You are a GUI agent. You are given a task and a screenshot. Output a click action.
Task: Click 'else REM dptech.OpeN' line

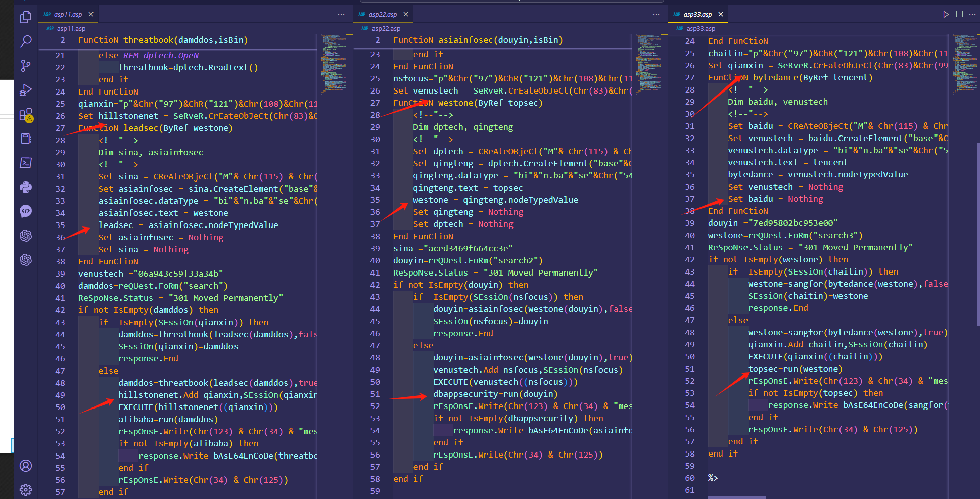(149, 56)
